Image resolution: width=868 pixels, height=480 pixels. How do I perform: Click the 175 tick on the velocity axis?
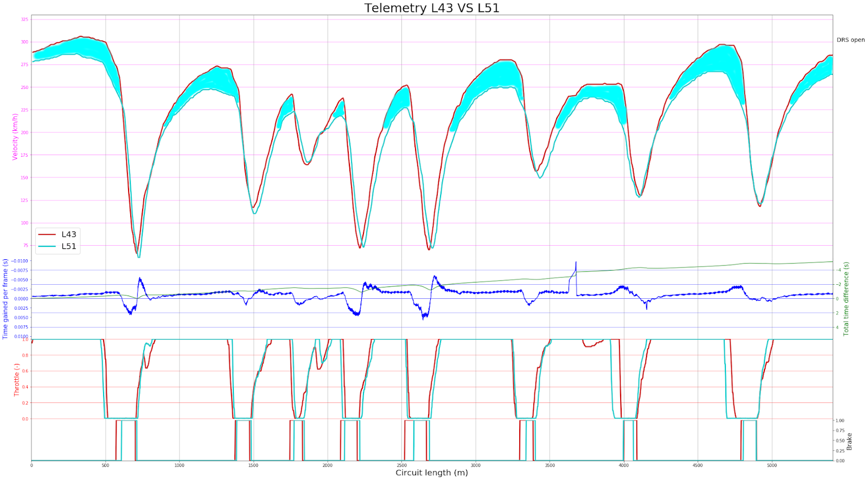24,155
